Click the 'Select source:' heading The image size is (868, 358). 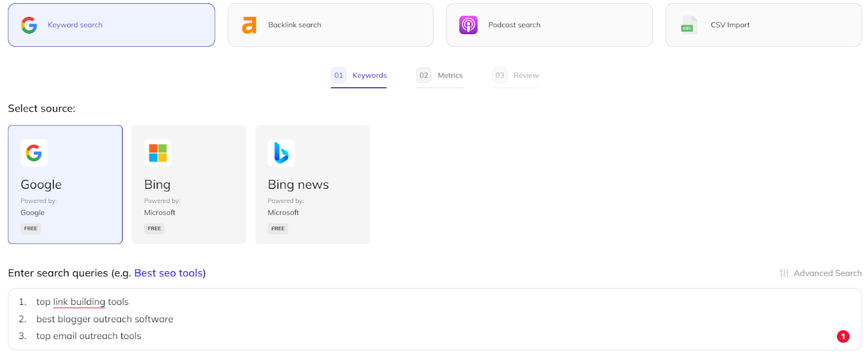tap(42, 108)
